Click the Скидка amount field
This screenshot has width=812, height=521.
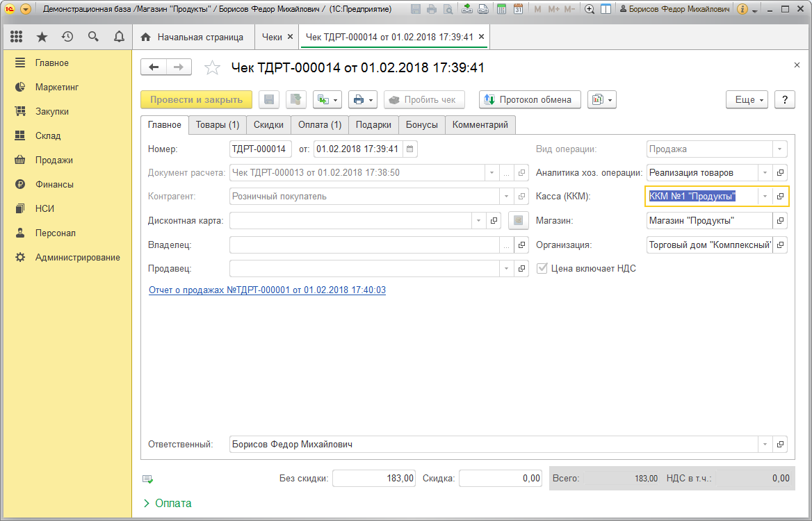(x=501, y=479)
